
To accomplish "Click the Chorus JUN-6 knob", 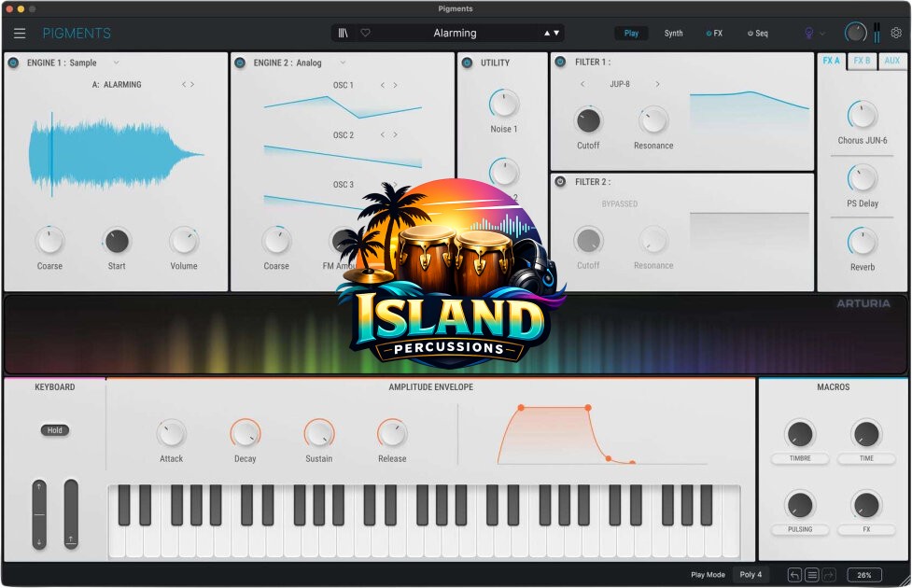I will pos(862,115).
